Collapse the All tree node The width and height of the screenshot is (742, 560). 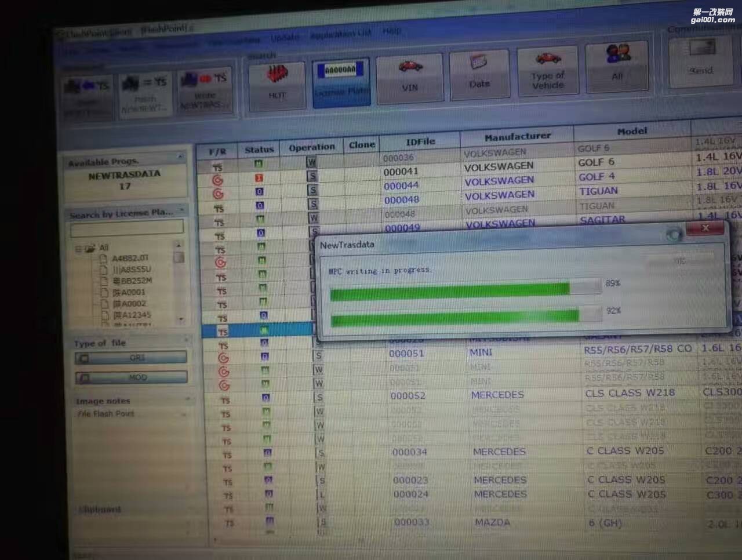click(x=78, y=249)
